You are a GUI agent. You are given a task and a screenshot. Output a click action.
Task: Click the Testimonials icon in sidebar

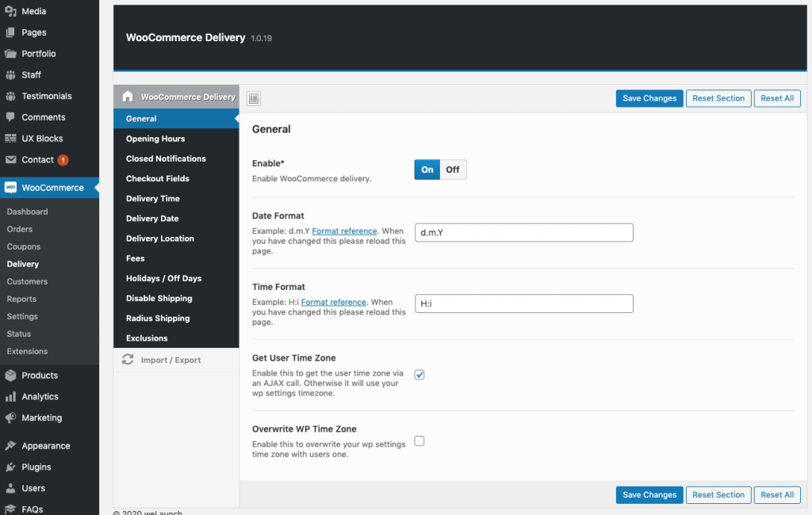10,96
